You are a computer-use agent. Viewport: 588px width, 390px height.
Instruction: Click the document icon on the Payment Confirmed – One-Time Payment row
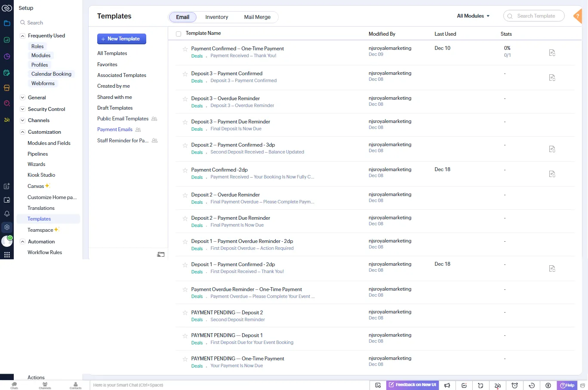[x=552, y=52]
